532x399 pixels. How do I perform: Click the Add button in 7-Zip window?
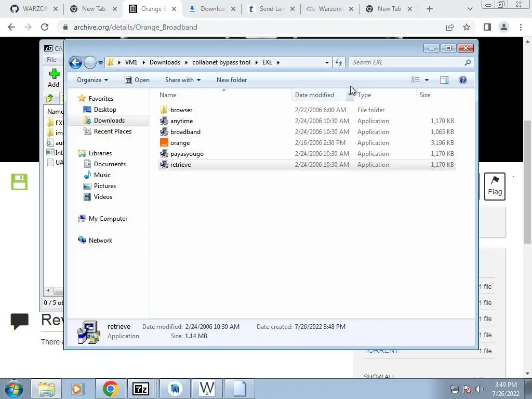pyautogui.click(x=54, y=78)
